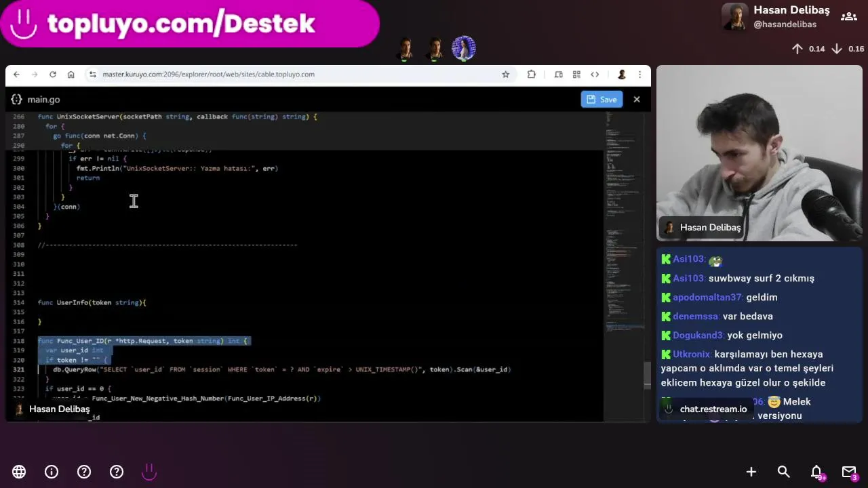Open notifications bell icon
Image resolution: width=868 pixels, height=488 pixels.
(817, 472)
